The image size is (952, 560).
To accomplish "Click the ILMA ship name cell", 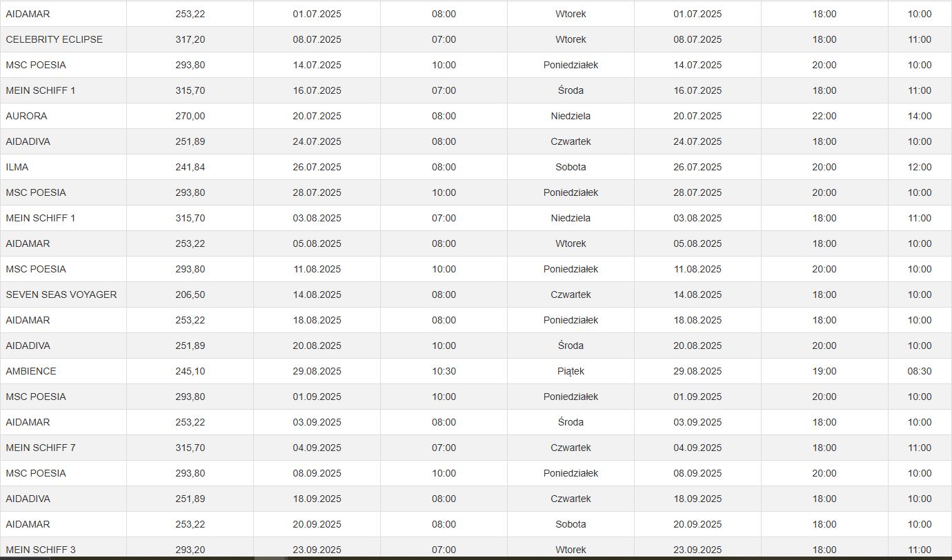I will click(x=17, y=167).
